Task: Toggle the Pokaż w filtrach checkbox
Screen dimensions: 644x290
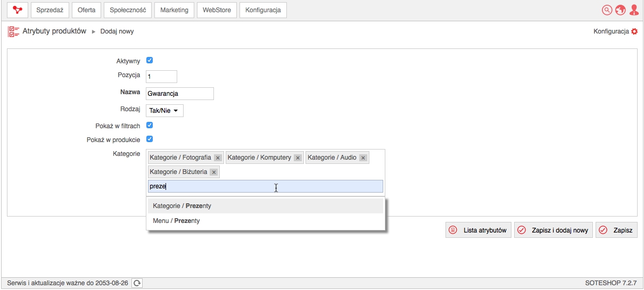Action: coord(150,126)
